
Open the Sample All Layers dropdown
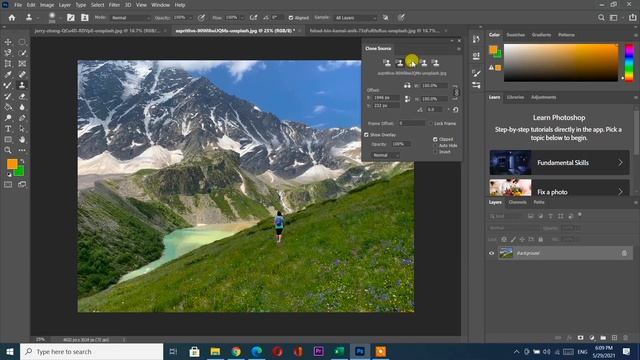(x=355, y=18)
